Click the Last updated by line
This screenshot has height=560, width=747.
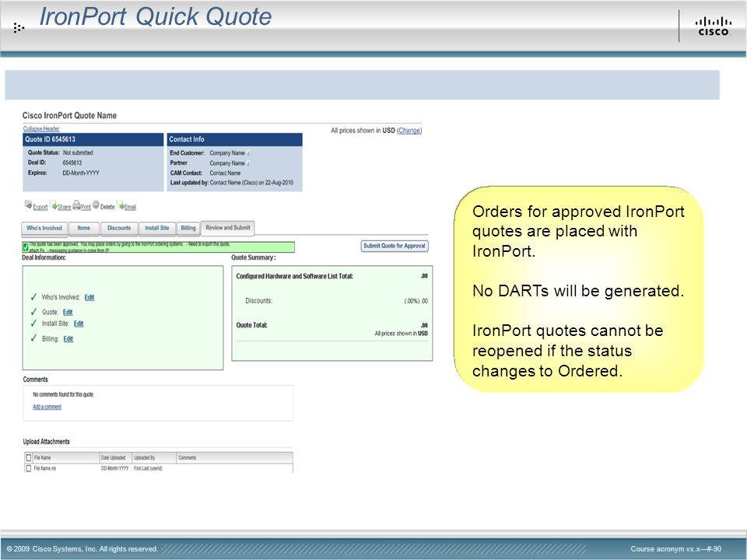pos(232,183)
